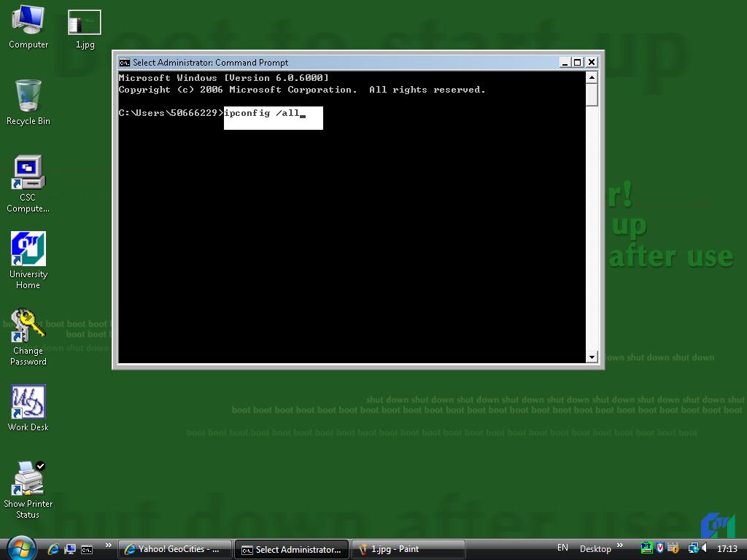747x560 pixels.
Task: Launch Internet Explorer from Quick Launch
Action: click(x=53, y=549)
